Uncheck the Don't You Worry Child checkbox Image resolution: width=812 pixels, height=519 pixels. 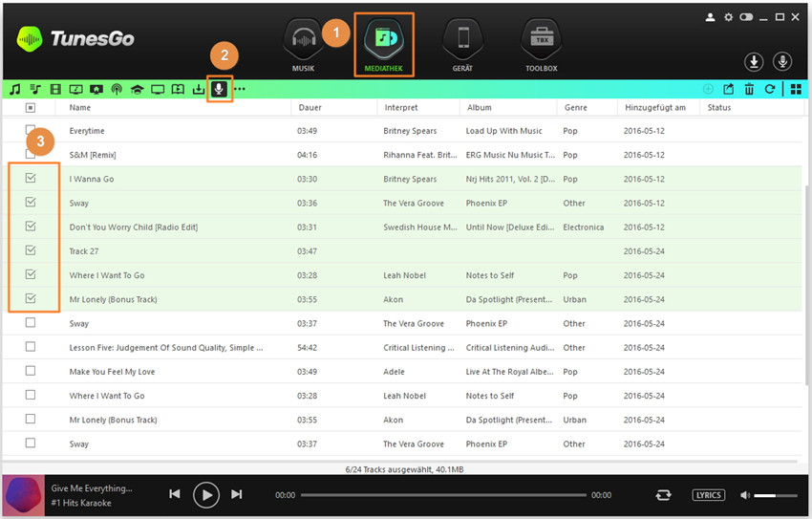pyautogui.click(x=31, y=227)
